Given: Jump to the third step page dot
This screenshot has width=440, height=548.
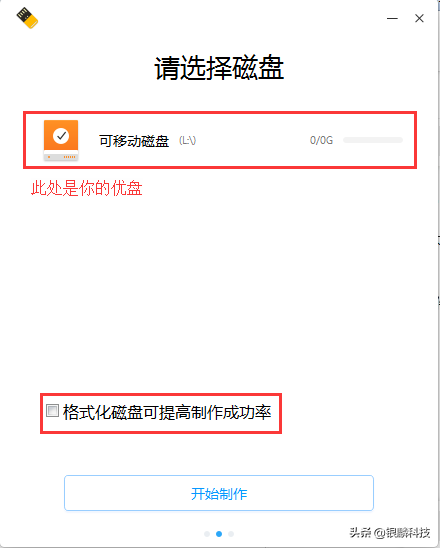Looking at the screenshot, I should click(231, 534).
